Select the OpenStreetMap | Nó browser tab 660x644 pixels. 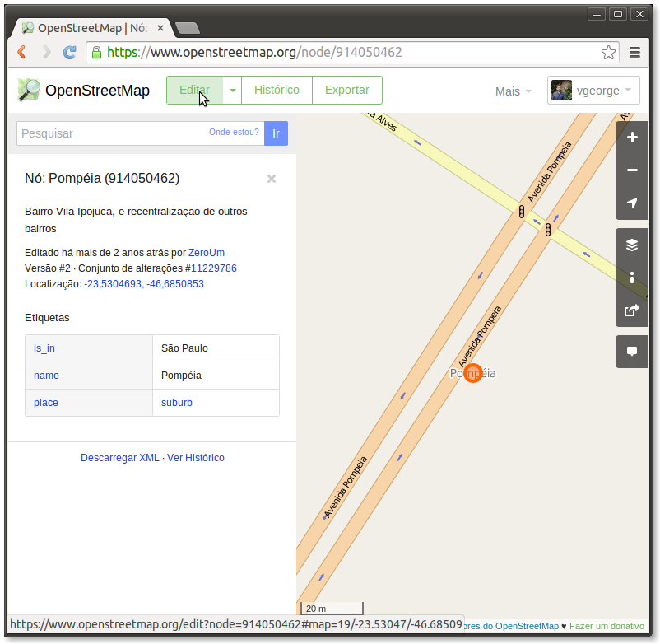[x=92, y=28]
